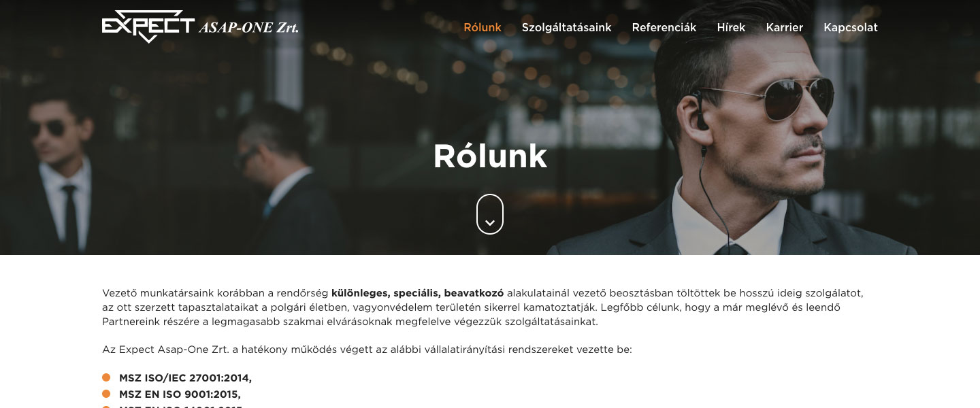The width and height of the screenshot is (980, 408).
Task: Open the Szolgáltatásaink menu item
Action: [x=566, y=28]
